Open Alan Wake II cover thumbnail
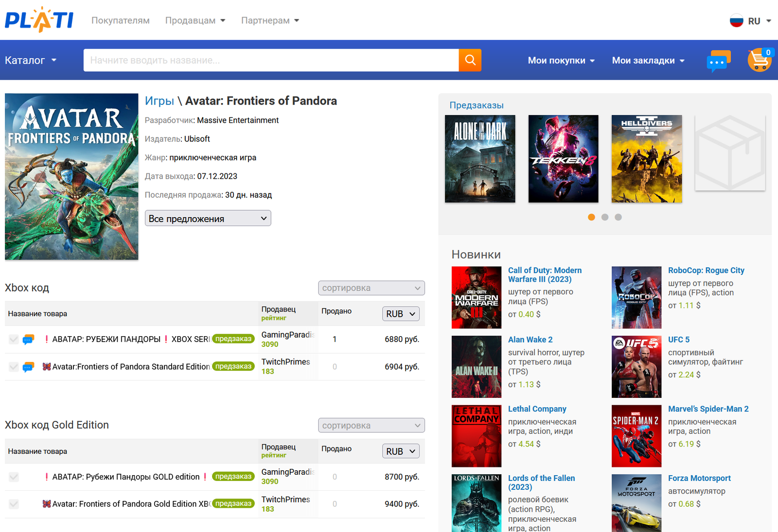This screenshot has width=778, height=532. click(x=477, y=367)
